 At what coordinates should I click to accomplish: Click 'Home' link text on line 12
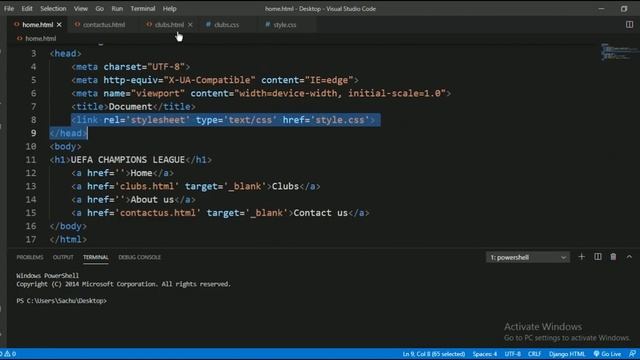pos(141,173)
